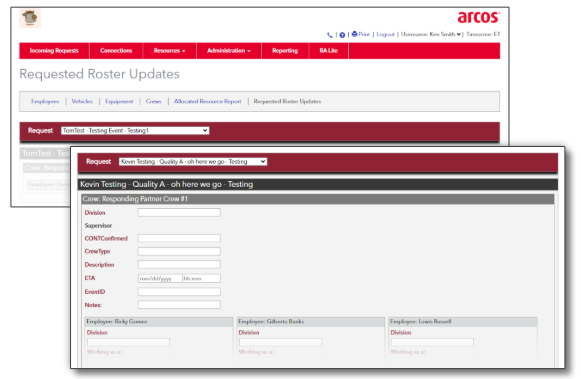Click Division field for Employee Ricky Gomez
This screenshot has width=581, height=379.
[x=128, y=342]
